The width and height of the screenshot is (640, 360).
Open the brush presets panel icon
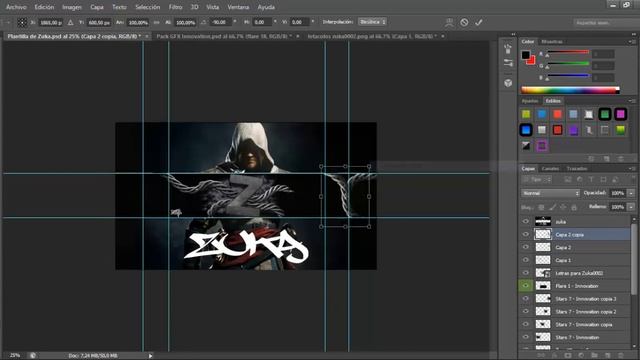508,63
